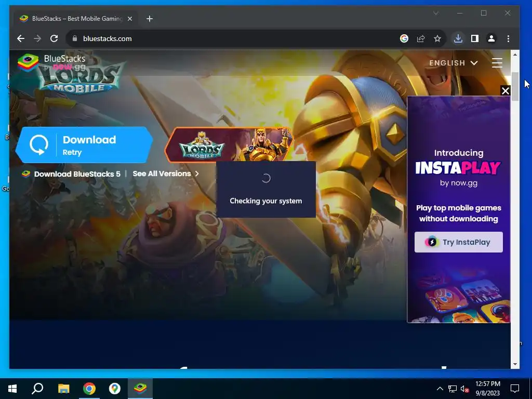Open the hamburger site menu
The width and height of the screenshot is (532, 399).
(x=497, y=63)
